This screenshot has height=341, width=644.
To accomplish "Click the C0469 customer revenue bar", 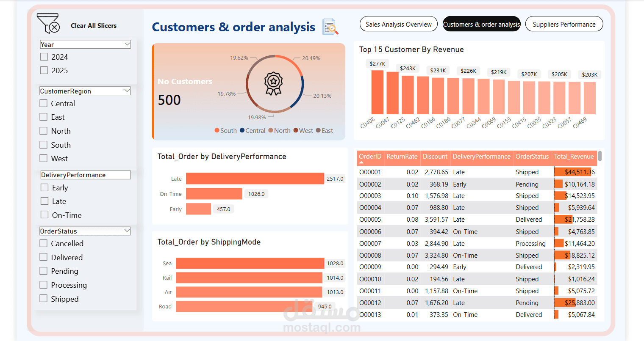I will pyautogui.click(x=589, y=98).
